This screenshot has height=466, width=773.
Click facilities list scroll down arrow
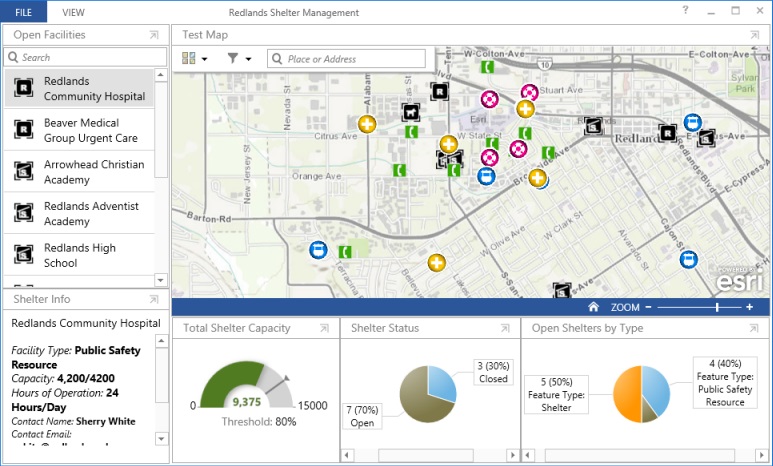click(161, 280)
